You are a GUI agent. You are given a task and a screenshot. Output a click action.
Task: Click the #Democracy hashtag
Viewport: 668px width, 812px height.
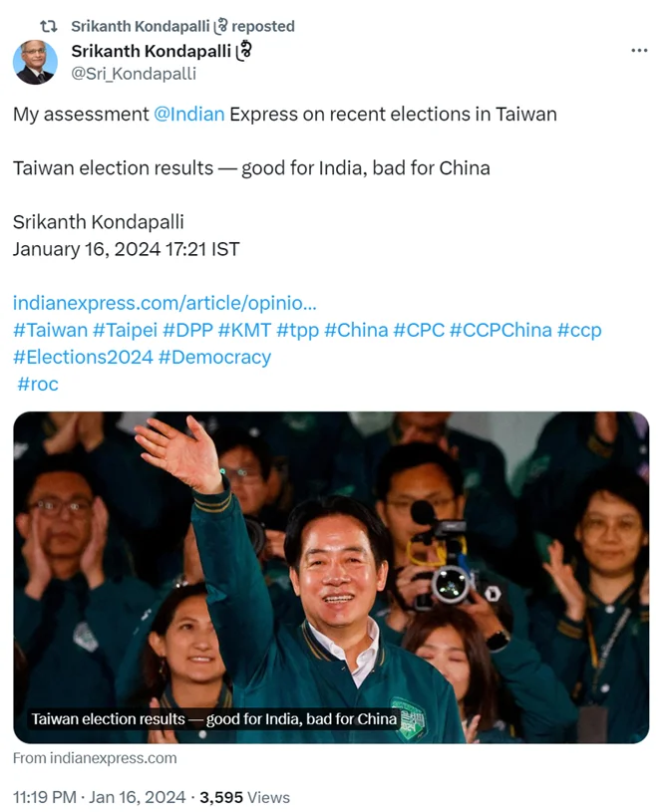pyautogui.click(x=214, y=357)
